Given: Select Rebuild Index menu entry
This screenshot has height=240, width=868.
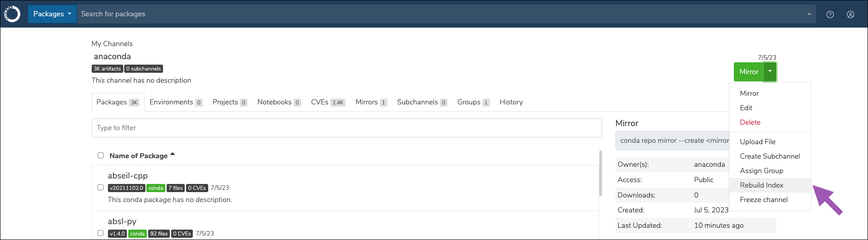Looking at the screenshot, I should tap(770, 185).
